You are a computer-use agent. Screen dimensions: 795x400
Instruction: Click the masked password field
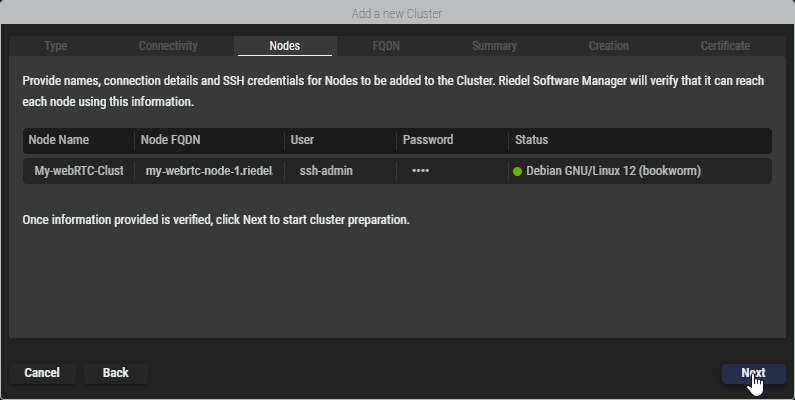[x=452, y=171]
